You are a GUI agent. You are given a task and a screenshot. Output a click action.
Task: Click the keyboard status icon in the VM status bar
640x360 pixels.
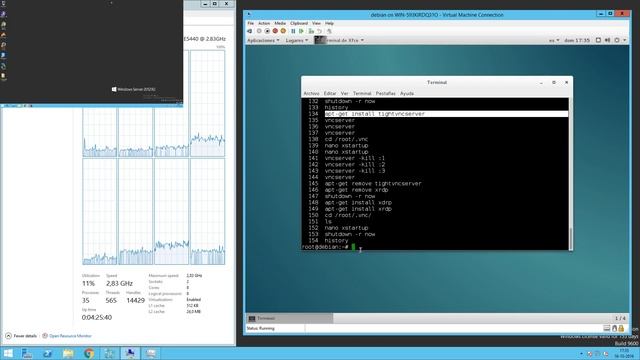(x=607, y=328)
